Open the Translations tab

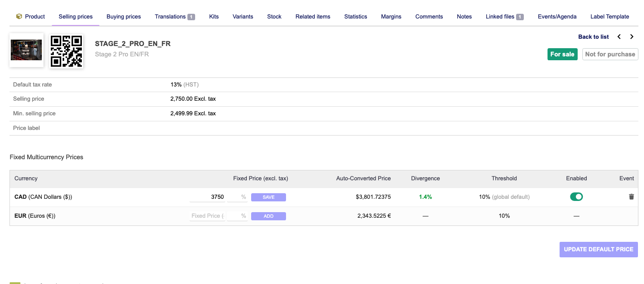click(174, 16)
